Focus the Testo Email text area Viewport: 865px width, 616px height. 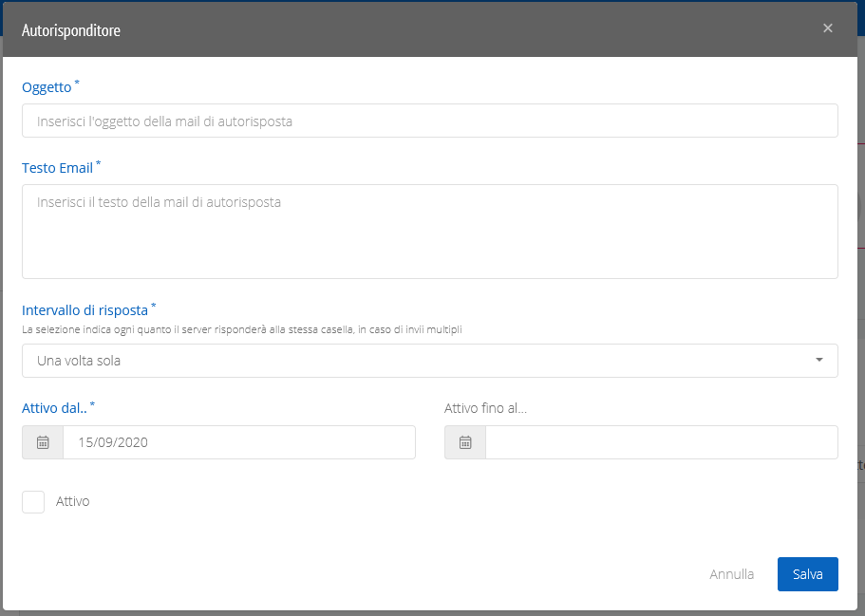click(x=430, y=232)
